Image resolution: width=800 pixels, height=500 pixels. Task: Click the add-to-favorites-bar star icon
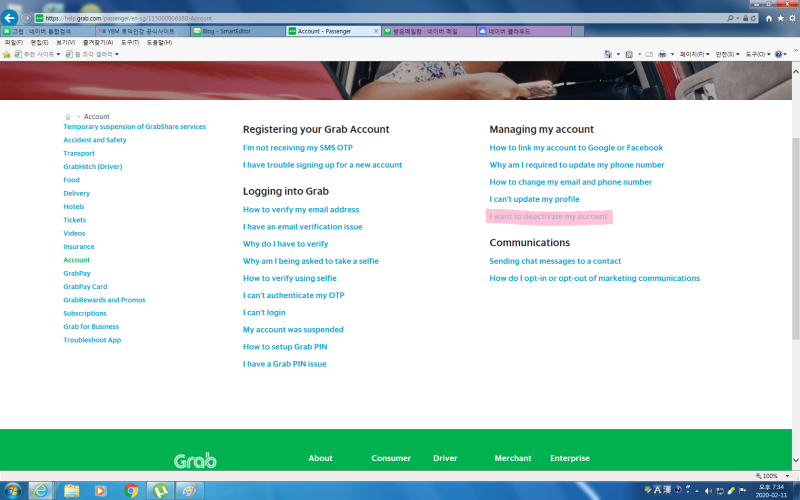click(7, 54)
